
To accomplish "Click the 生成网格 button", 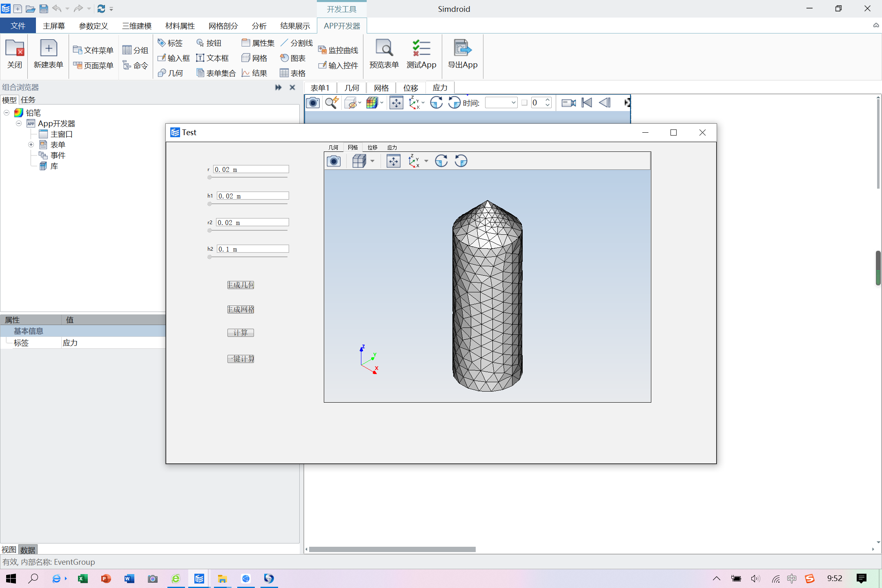I will pyautogui.click(x=241, y=310).
